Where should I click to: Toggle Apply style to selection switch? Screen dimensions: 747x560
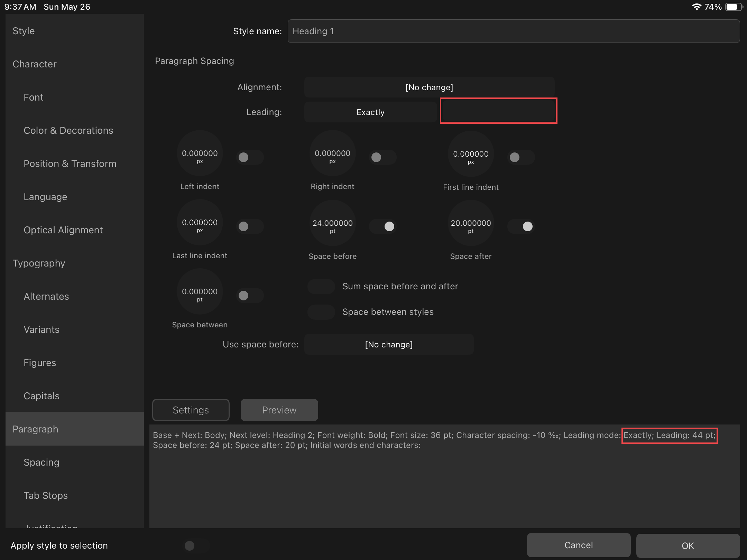(196, 546)
